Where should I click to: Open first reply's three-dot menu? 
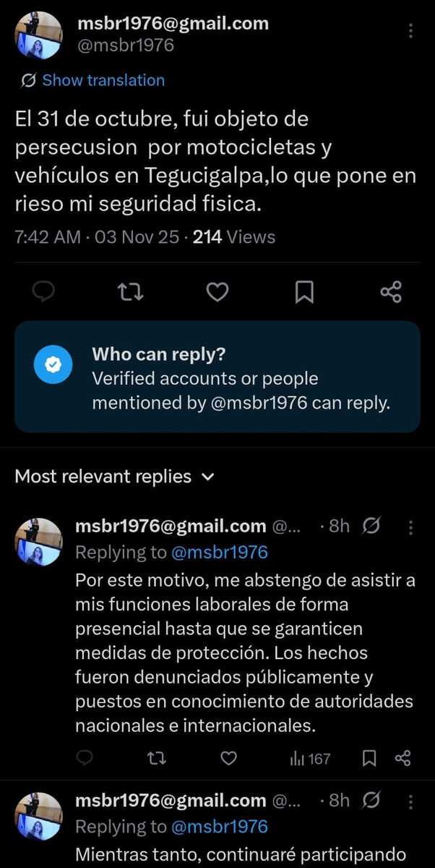(411, 526)
